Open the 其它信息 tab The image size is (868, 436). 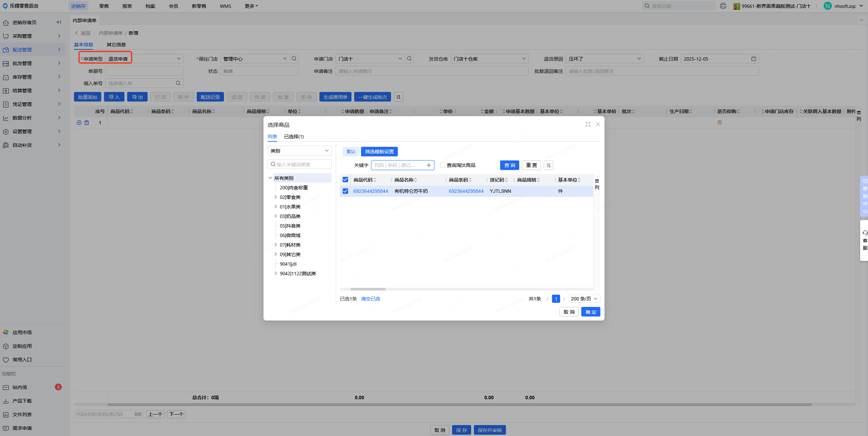[x=116, y=45]
